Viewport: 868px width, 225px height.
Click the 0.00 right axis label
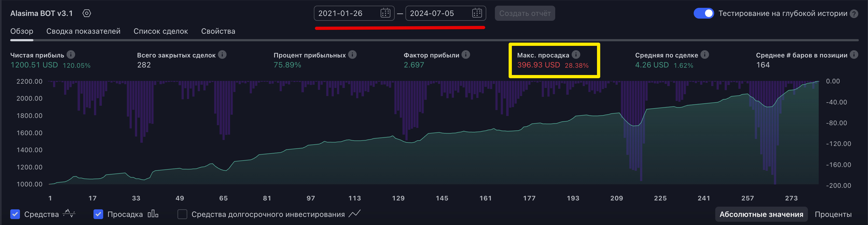point(833,81)
